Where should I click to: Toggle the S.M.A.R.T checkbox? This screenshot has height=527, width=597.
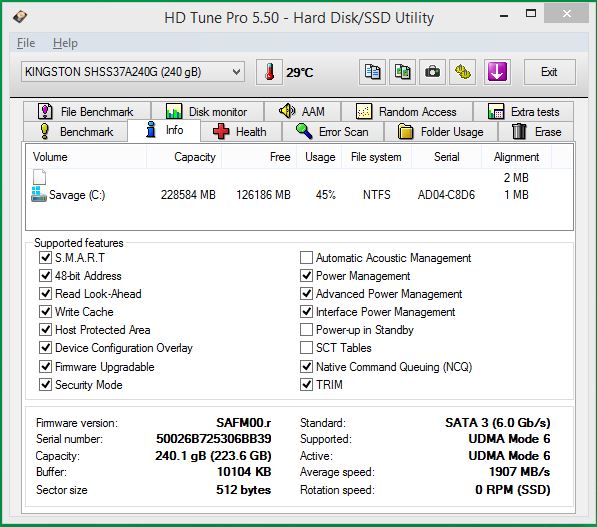[45, 258]
